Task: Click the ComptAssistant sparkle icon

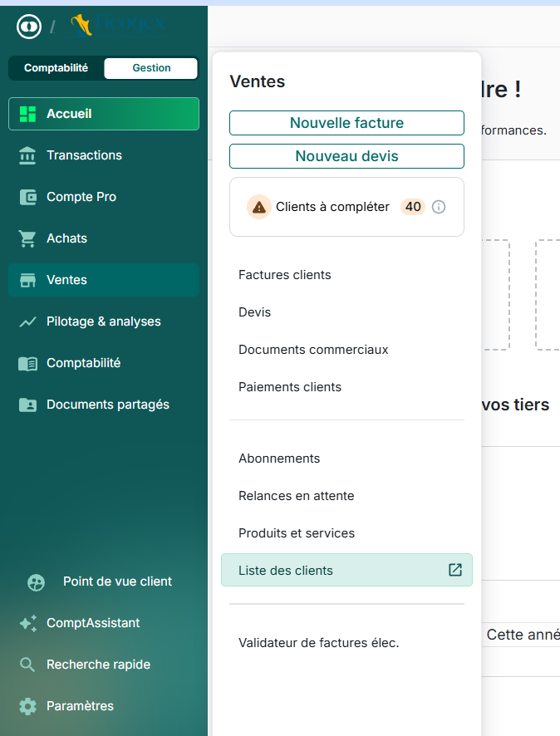Action: pyautogui.click(x=28, y=623)
